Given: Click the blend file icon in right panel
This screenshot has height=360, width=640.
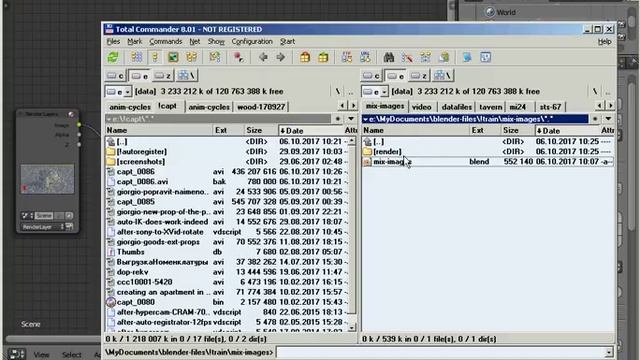Looking at the screenshot, I should 367,162.
